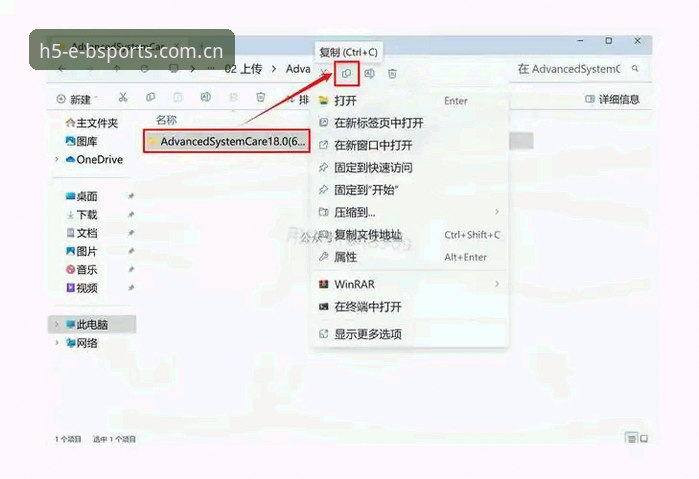Focus the 在 AdvancedSystemC search box
This screenshot has width=699, height=479.
569,69
